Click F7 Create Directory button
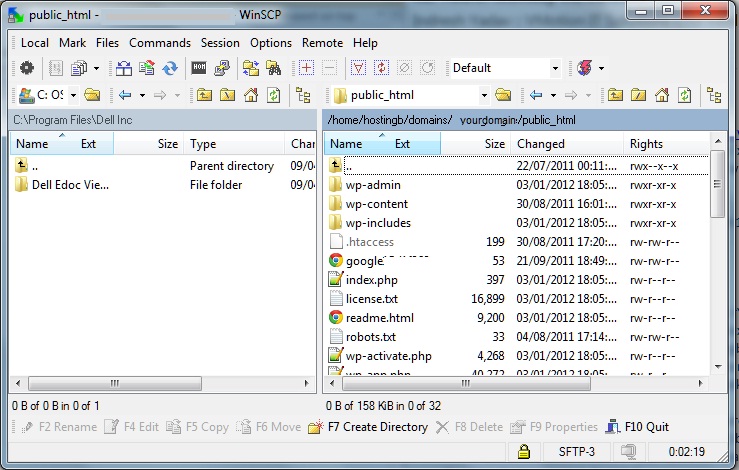The width and height of the screenshot is (739, 470). click(x=368, y=427)
